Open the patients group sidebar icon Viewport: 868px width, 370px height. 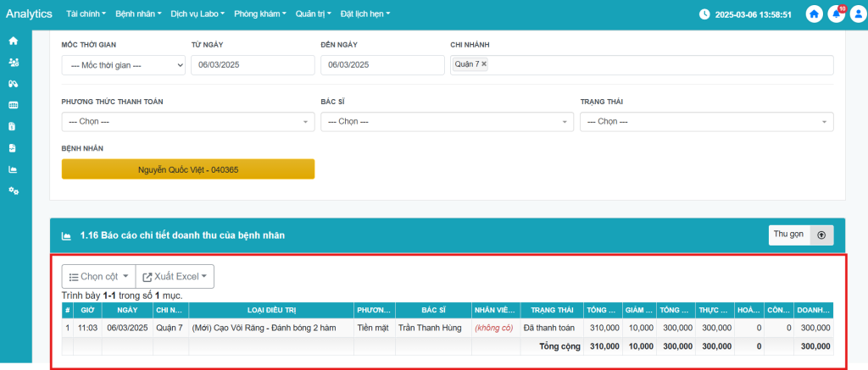[x=13, y=62]
